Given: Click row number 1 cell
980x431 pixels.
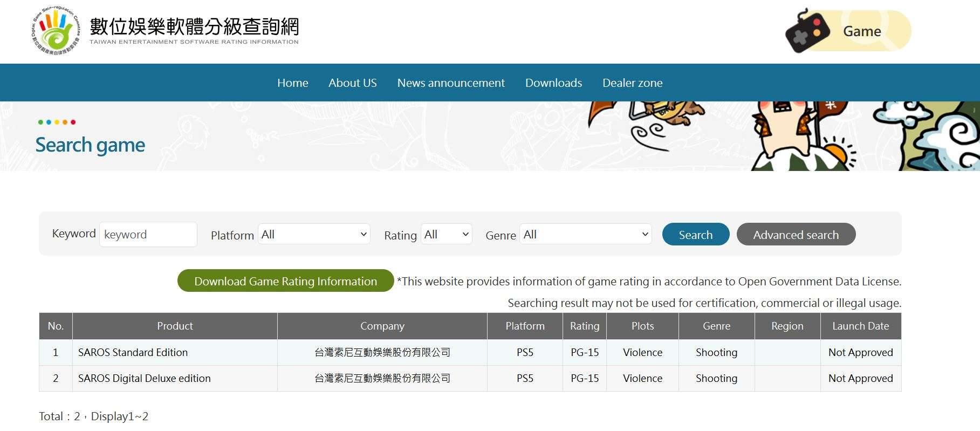Looking at the screenshot, I should [56, 352].
